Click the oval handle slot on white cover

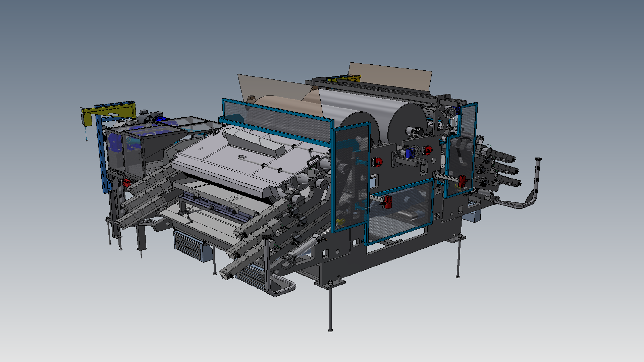(x=242, y=157)
